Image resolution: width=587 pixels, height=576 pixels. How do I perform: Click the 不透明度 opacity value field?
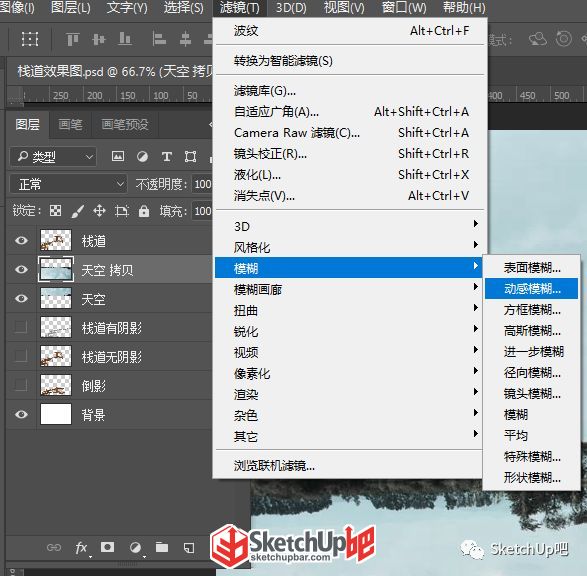pos(202,184)
